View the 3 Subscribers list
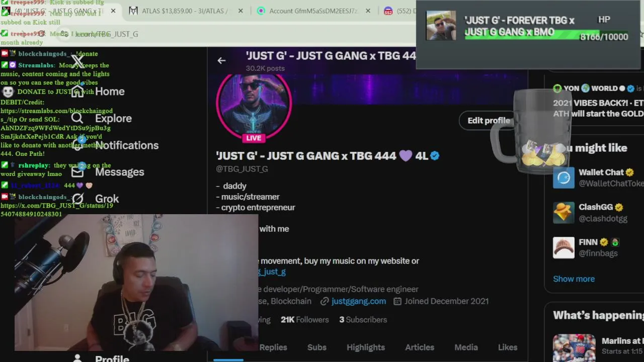This screenshot has width=644, height=362. coord(363,320)
